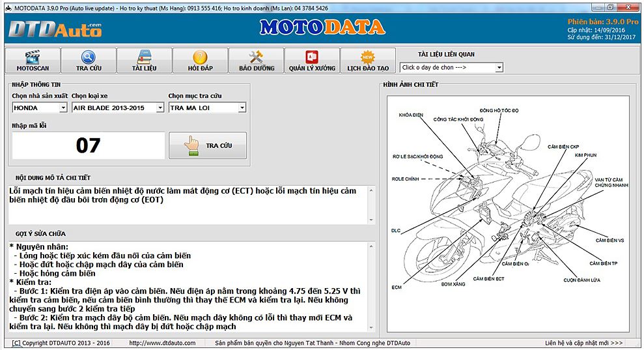Click the 'ROLE CHÍNH' label in diagram
Viewport: 644px width, 350px height.
click(405, 179)
